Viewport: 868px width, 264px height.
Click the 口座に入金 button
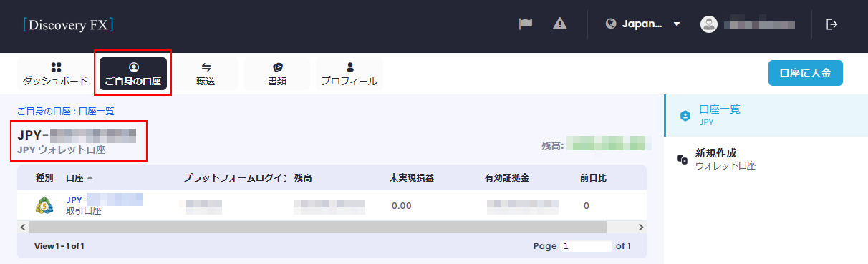[x=805, y=73]
